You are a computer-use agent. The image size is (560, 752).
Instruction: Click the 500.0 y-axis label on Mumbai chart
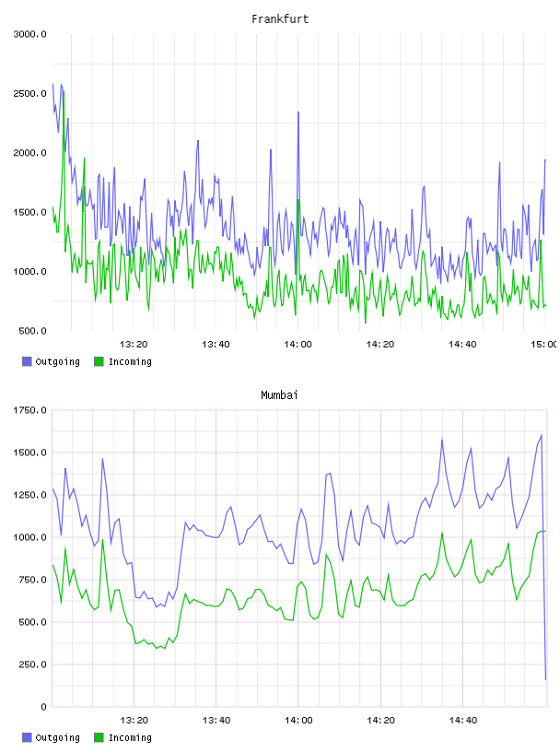(x=32, y=622)
